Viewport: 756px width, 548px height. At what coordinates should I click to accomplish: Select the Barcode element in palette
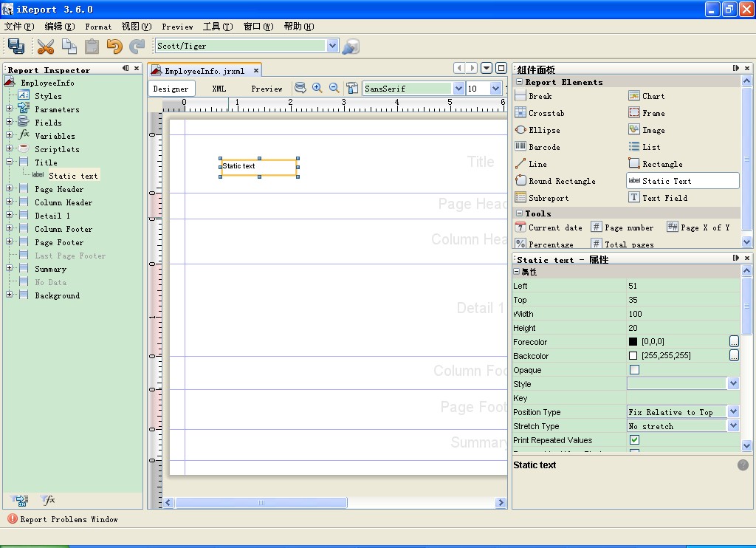point(537,147)
